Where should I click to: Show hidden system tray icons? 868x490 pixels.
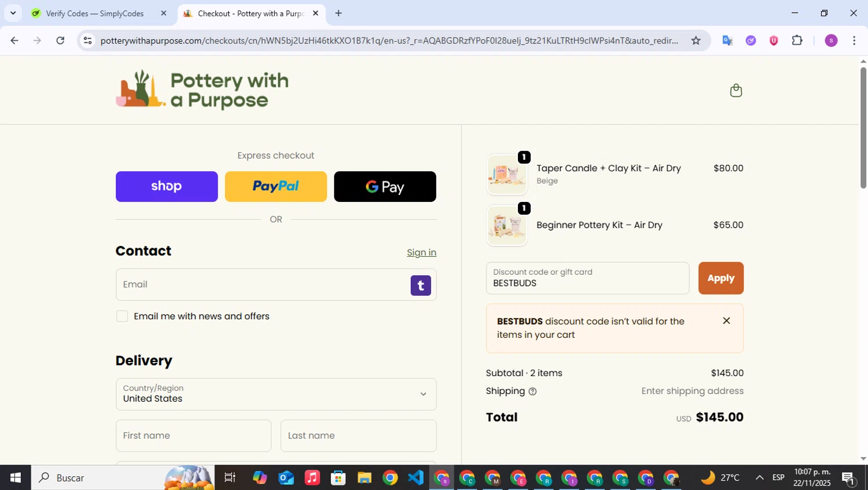coord(759,477)
